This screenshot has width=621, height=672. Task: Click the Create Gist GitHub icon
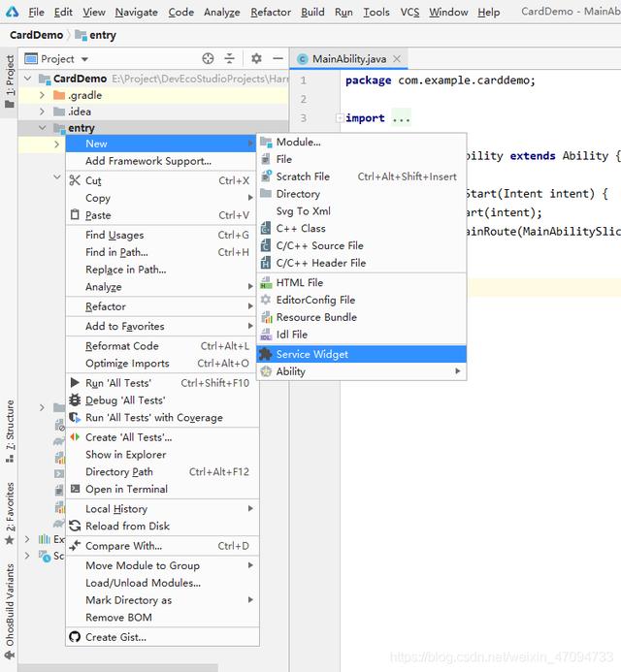coord(75,637)
